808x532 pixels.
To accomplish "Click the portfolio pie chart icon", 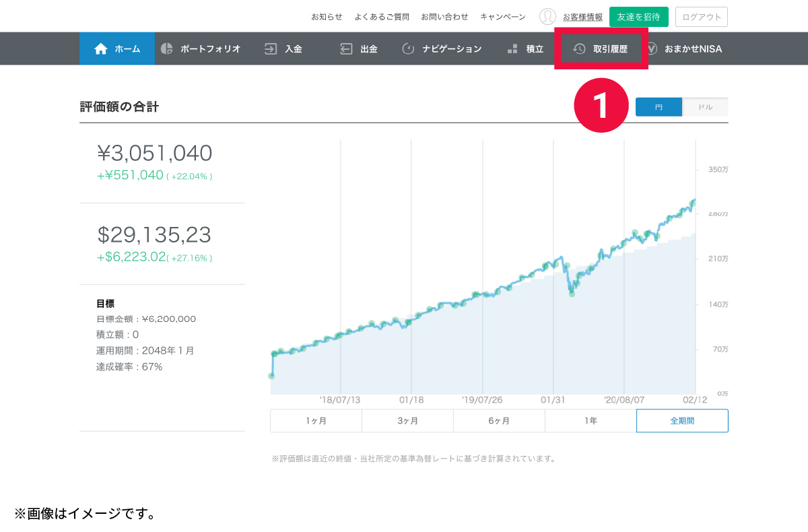I will [167, 48].
